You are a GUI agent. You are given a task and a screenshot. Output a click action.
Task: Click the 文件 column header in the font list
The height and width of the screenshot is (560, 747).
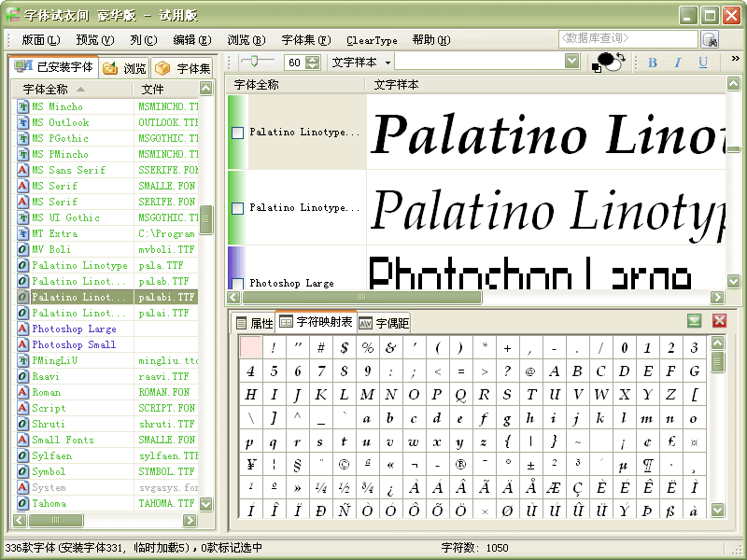tap(166, 89)
